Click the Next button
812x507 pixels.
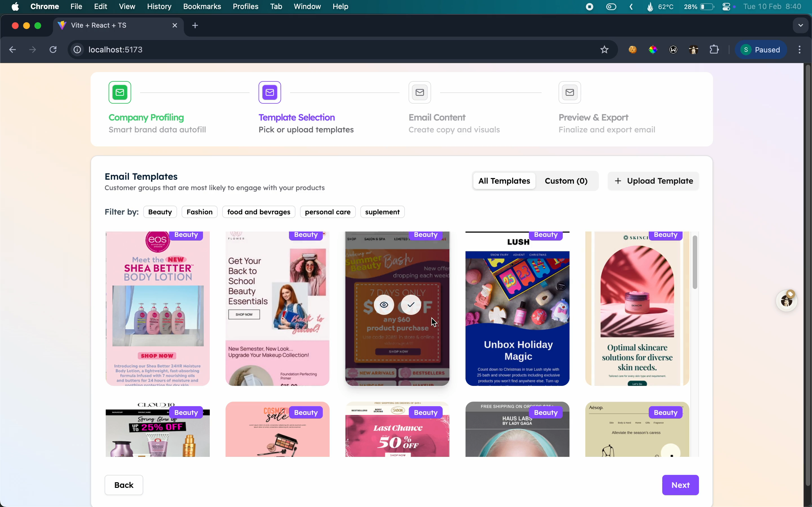click(x=680, y=485)
